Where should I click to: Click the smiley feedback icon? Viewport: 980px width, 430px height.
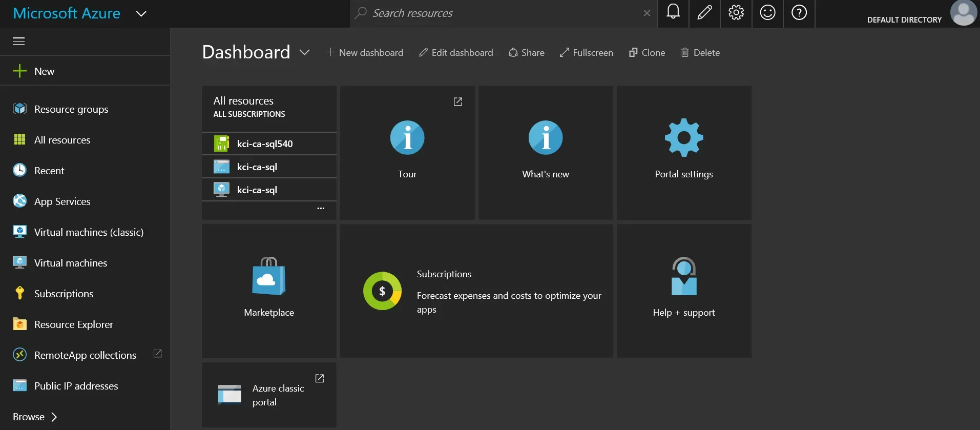click(x=767, y=13)
